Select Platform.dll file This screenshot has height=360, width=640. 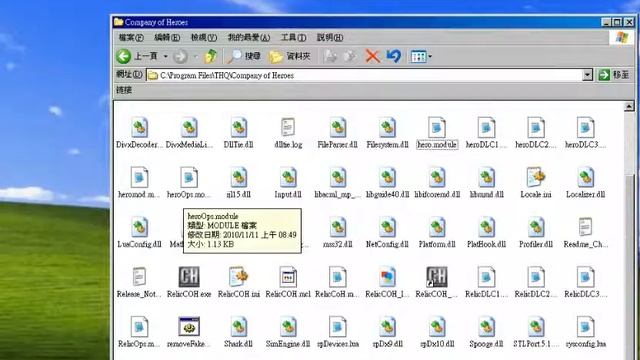click(437, 233)
